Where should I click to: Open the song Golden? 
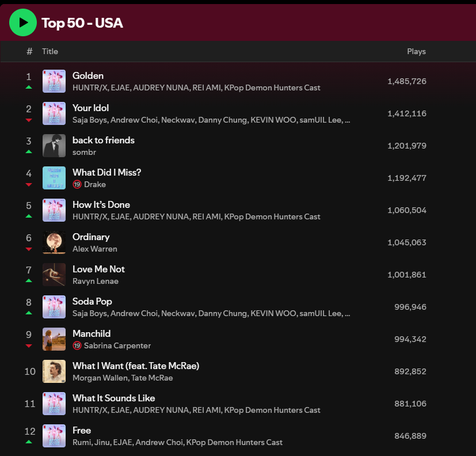point(88,75)
